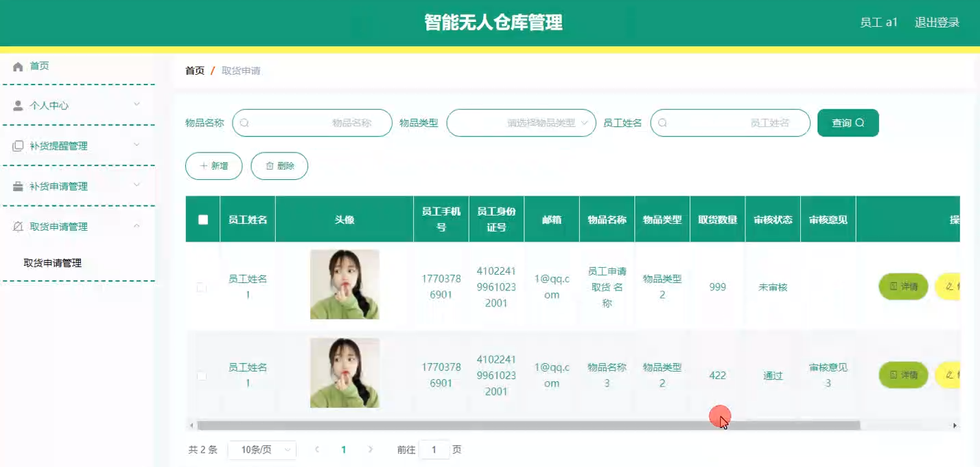Check the first table row checkbox
The image size is (980, 467).
pyautogui.click(x=201, y=287)
